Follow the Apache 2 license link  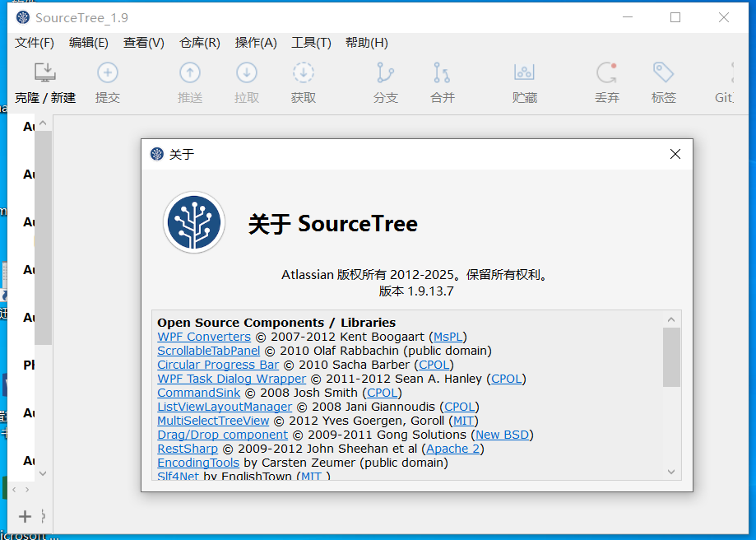[x=452, y=449]
